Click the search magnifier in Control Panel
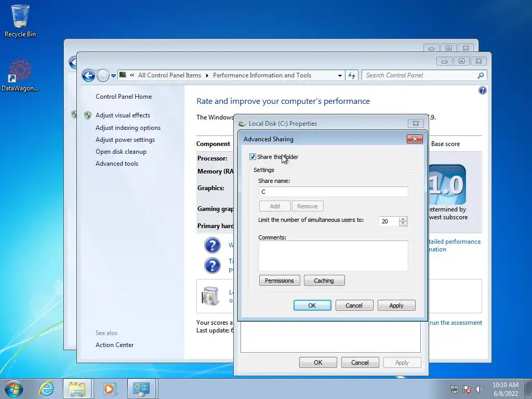The image size is (532, 399). click(x=481, y=75)
